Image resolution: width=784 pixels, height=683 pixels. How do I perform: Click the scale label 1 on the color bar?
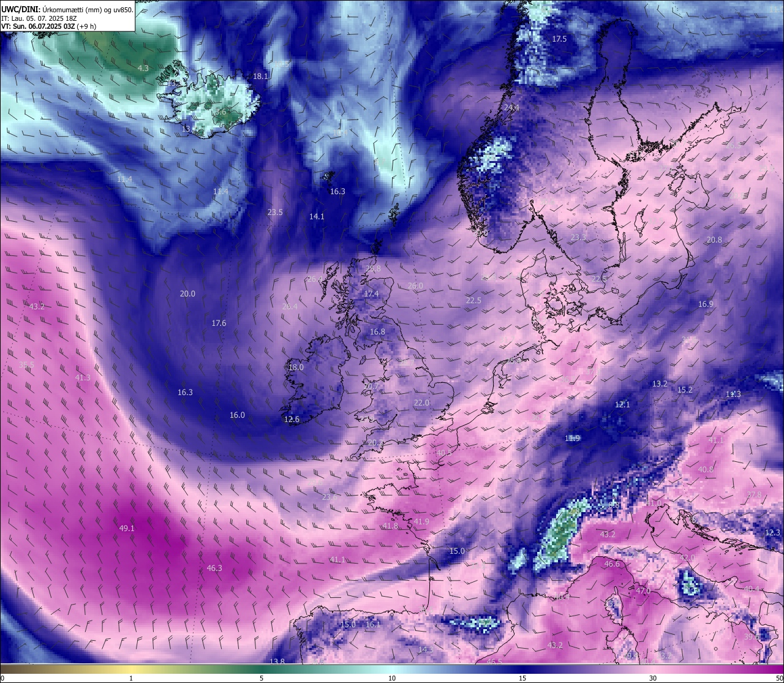131,678
